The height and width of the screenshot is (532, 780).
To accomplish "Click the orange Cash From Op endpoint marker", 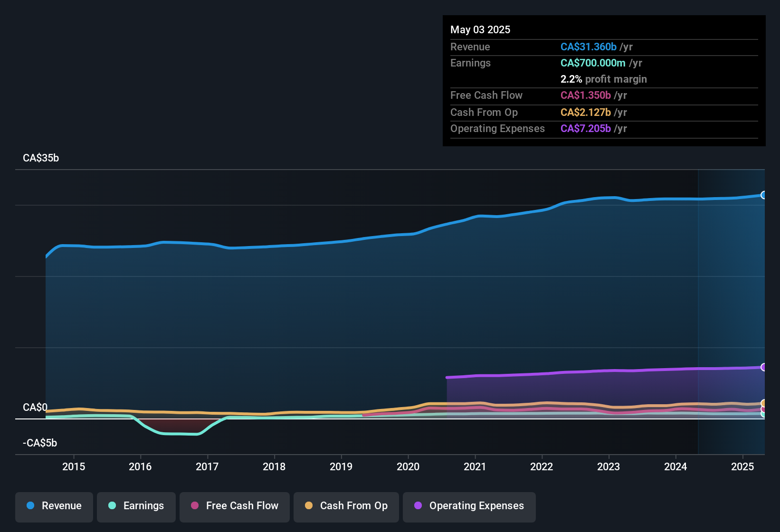I will [x=763, y=403].
